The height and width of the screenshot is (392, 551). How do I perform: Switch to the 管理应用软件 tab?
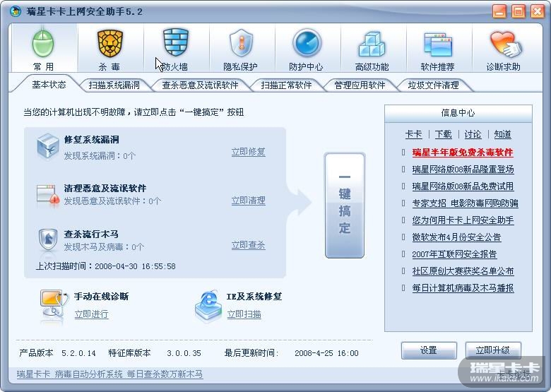[360, 85]
